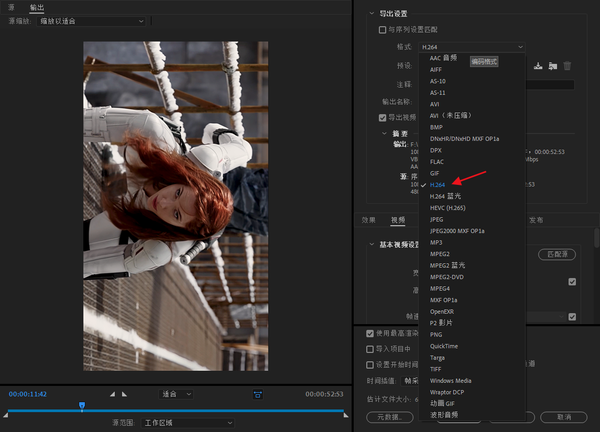Switch to the 输出 tab

(x=37, y=6)
